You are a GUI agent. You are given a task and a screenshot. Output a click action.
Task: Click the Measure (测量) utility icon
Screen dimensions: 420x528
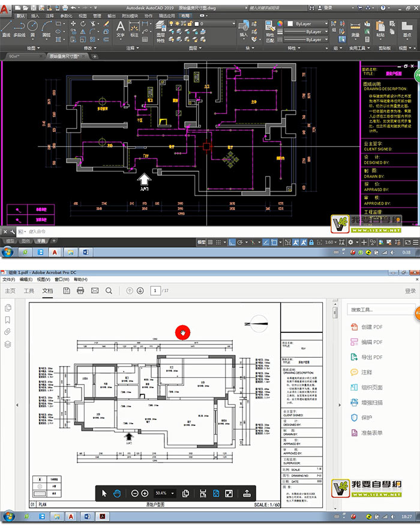click(x=355, y=29)
